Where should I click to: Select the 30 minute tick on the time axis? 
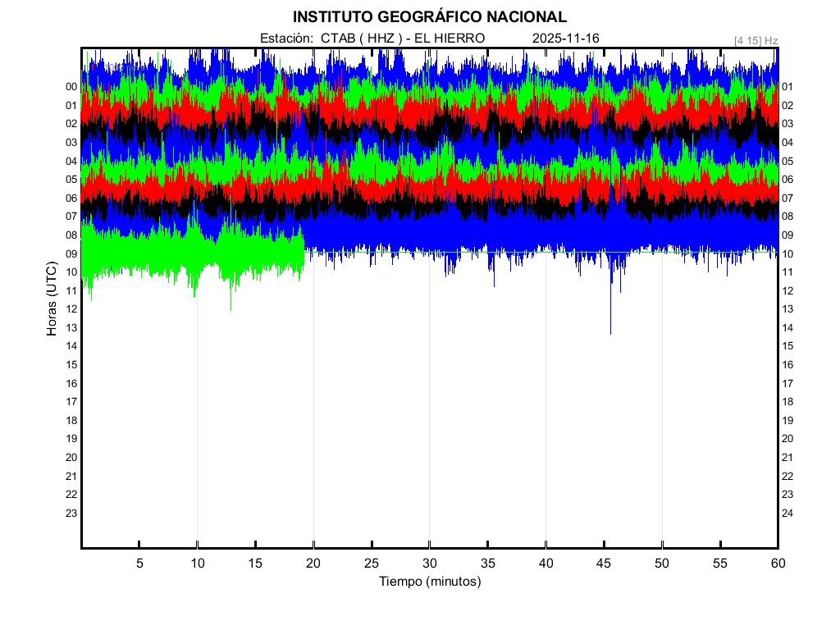click(x=429, y=564)
